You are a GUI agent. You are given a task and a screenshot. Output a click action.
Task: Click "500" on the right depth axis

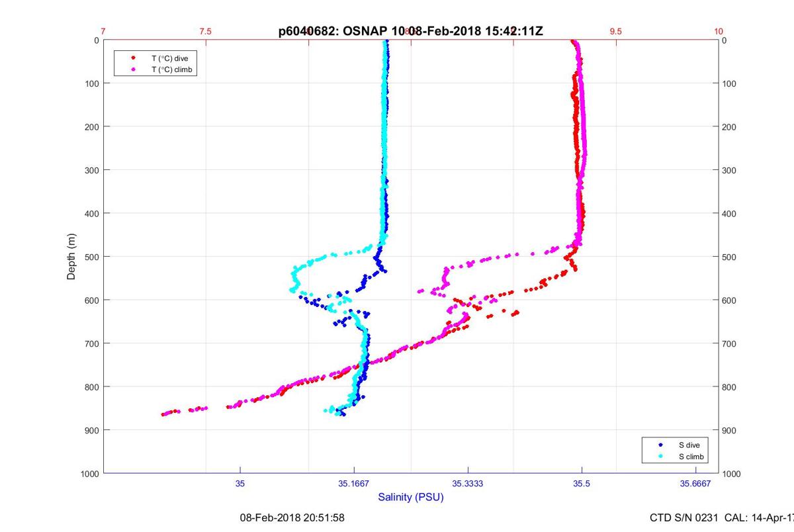(730, 257)
